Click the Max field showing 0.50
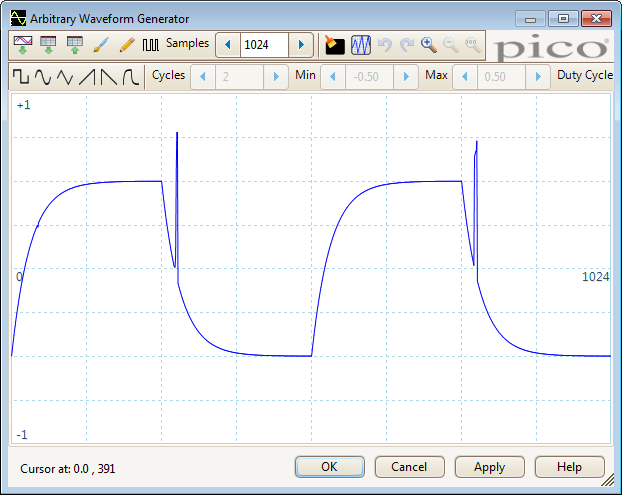Image resolution: width=622 pixels, height=495 pixels. [x=501, y=76]
